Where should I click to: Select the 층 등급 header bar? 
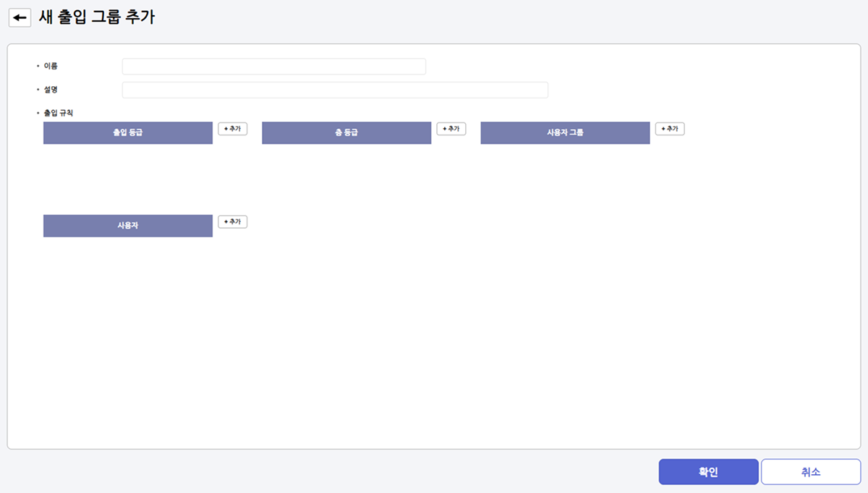(x=346, y=133)
